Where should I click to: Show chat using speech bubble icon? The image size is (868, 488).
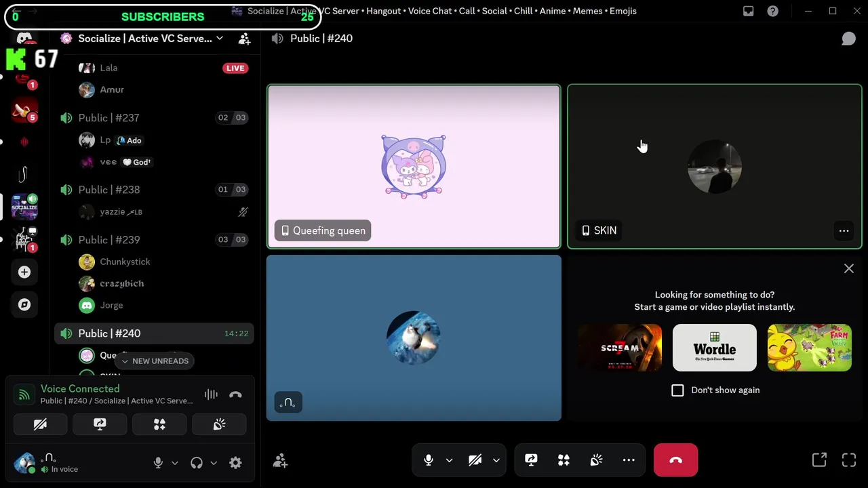coord(848,39)
